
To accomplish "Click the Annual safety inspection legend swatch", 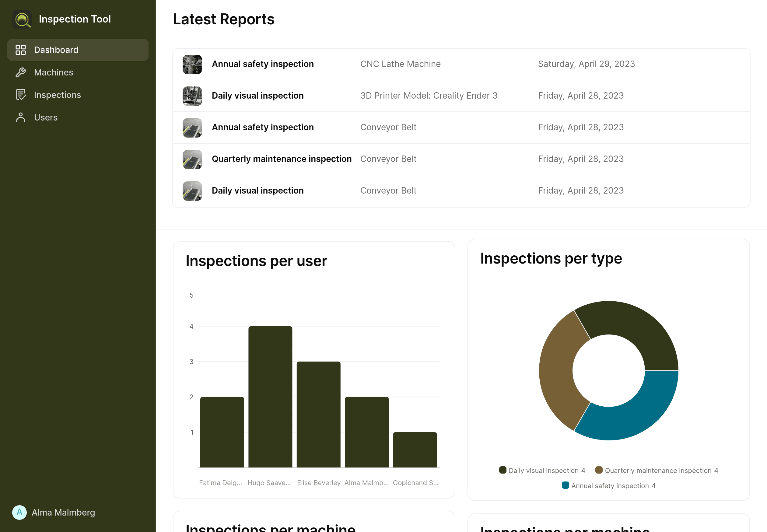I will 565,485.
